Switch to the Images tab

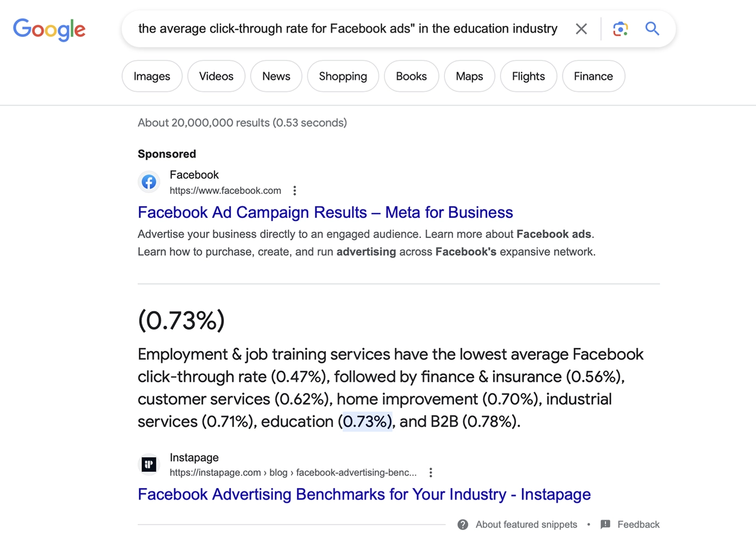click(152, 76)
